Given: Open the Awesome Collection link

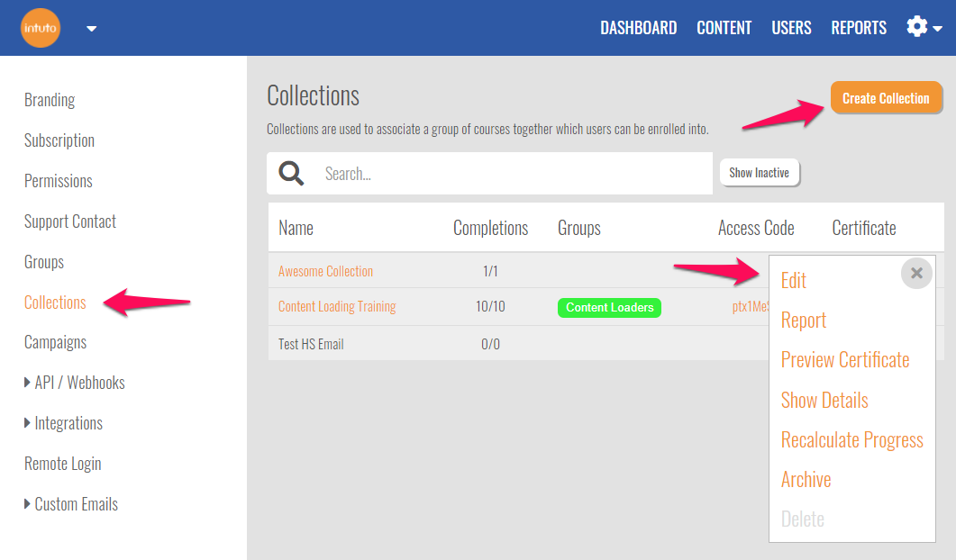Looking at the screenshot, I should click(x=325, y=271).
